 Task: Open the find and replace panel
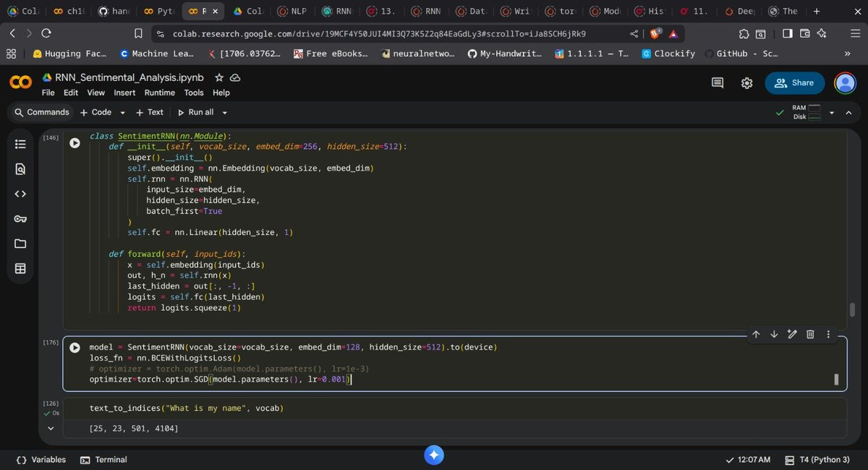coord(20,169)
